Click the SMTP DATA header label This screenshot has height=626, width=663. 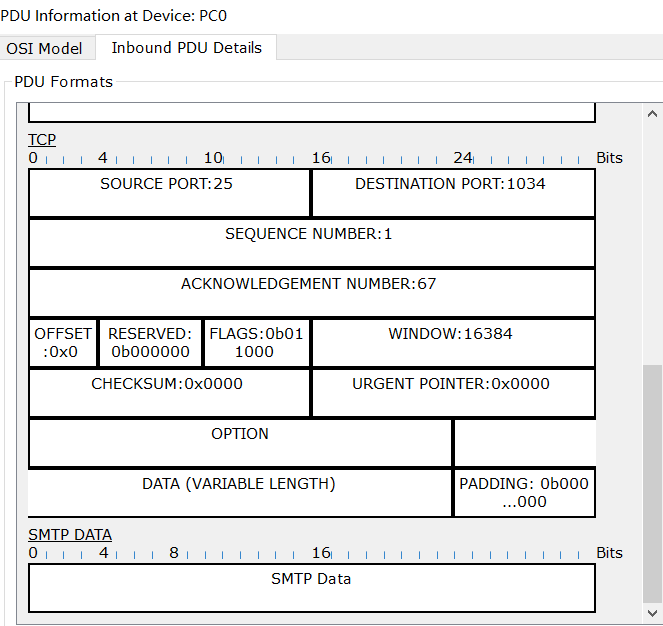[x=70, y=535]
